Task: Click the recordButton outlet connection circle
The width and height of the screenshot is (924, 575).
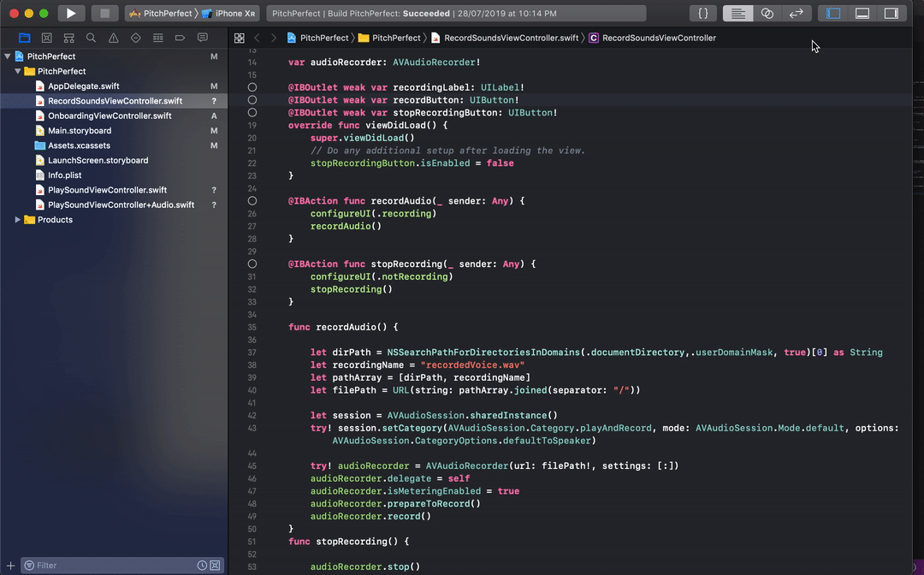Action: click(x=252, y=100)
